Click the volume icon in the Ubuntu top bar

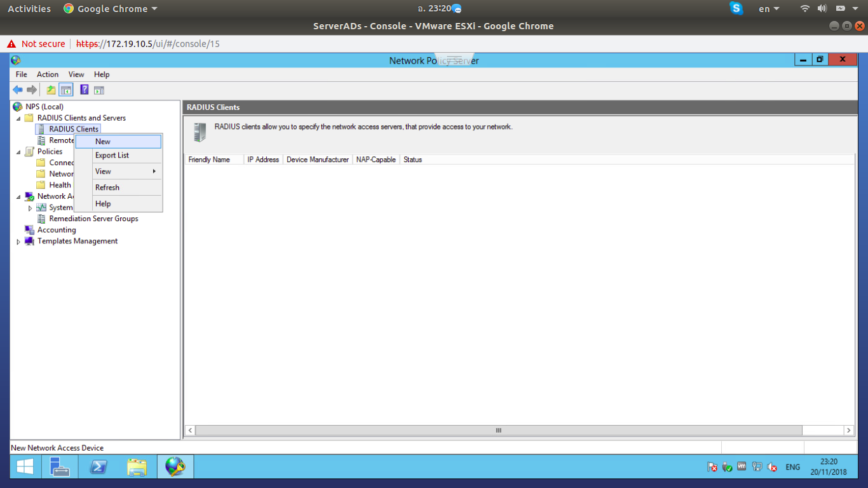(822, 8)
